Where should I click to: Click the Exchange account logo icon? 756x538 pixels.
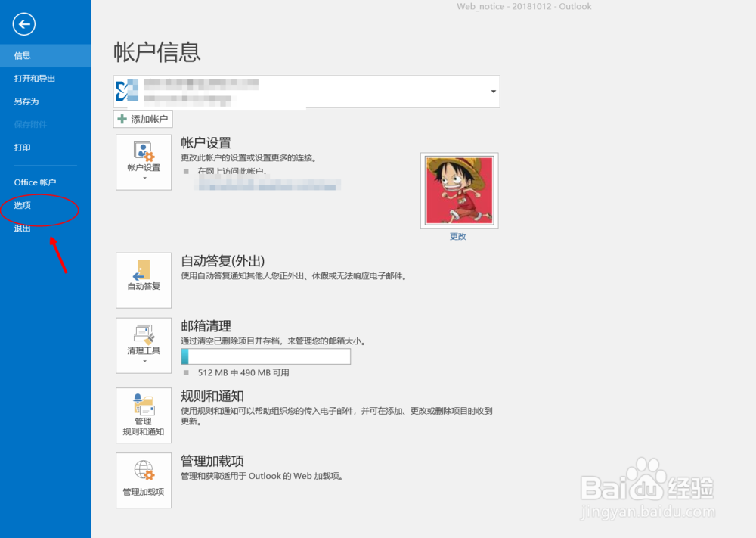[x=127, y=91]
